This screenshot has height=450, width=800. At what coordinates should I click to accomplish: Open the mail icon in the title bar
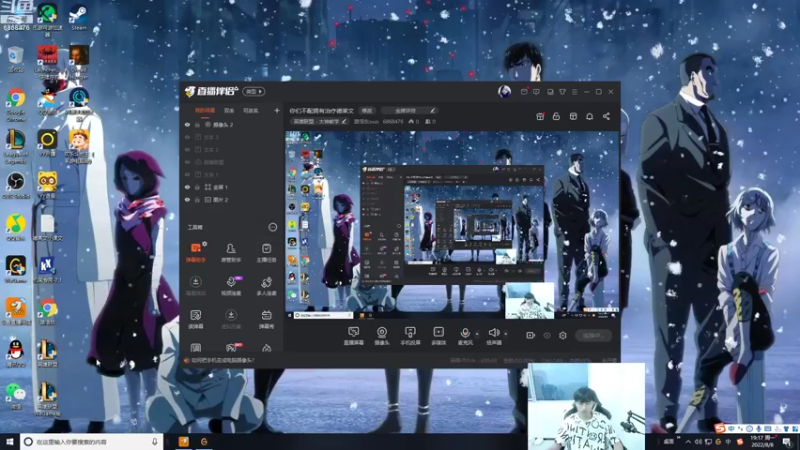(x=524, y=92)
